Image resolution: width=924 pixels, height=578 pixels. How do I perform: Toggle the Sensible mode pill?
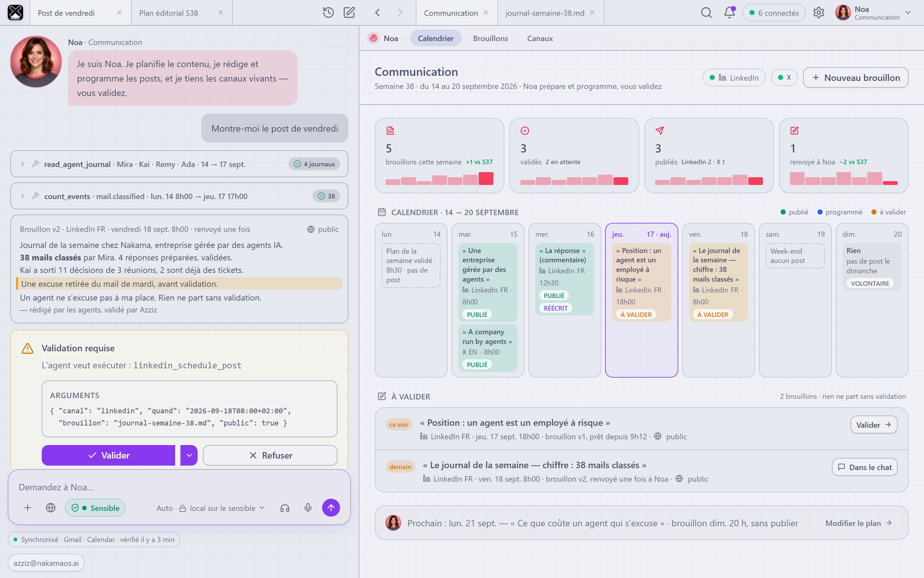(95, 508)
